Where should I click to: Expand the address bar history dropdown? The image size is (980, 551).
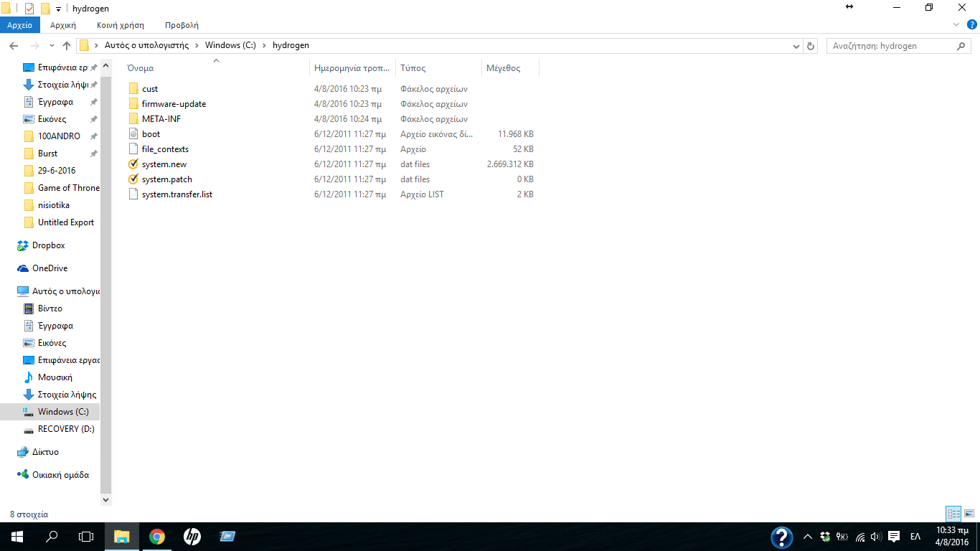(x=796, y=46)
